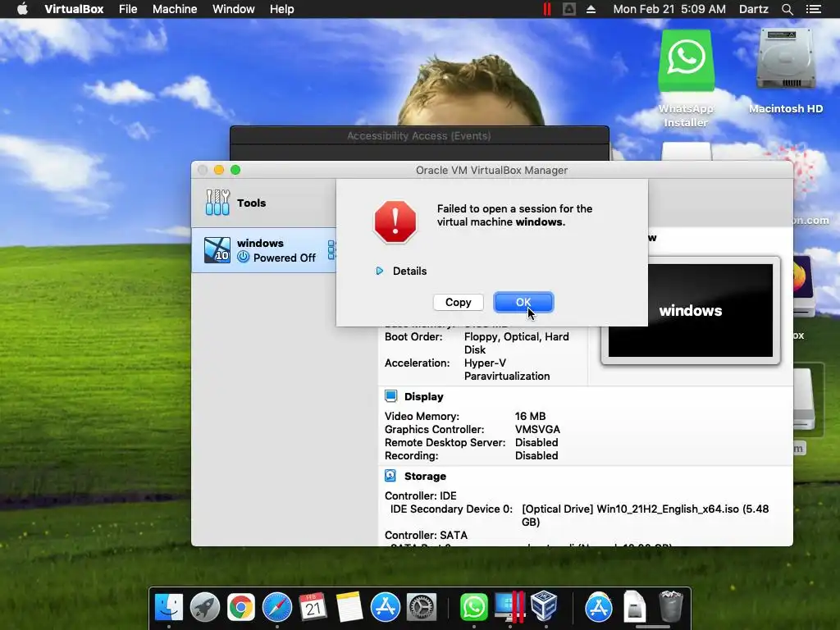Screen dimensions: 840x630
Task: Expand the Details disclosure triangle
Action: 379,271
